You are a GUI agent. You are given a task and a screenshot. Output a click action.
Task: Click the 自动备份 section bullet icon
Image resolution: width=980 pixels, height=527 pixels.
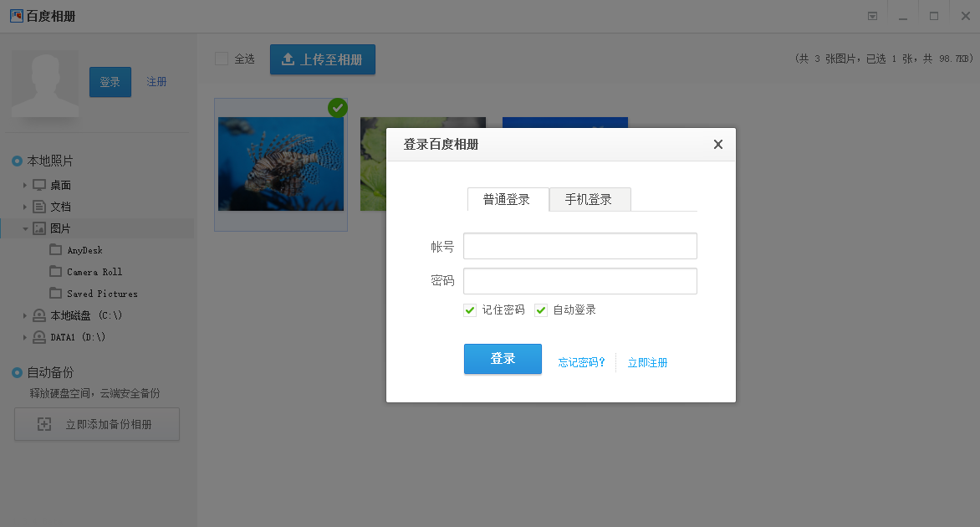click(18, 372)
